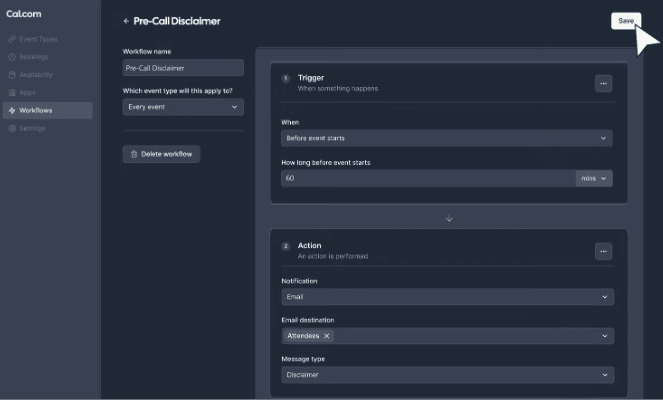This screenshot has width=663, height=400.
Task: Change the 'mins' time unit dropdown
Action: [x=594, y=178]
